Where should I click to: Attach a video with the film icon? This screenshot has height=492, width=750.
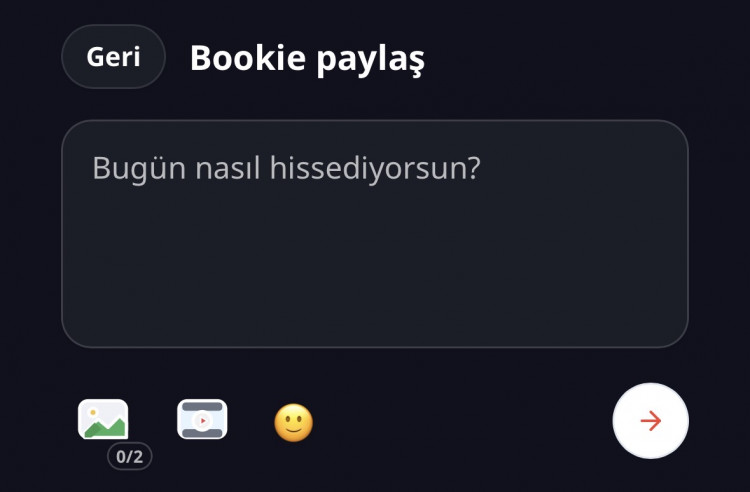[202, 419]
